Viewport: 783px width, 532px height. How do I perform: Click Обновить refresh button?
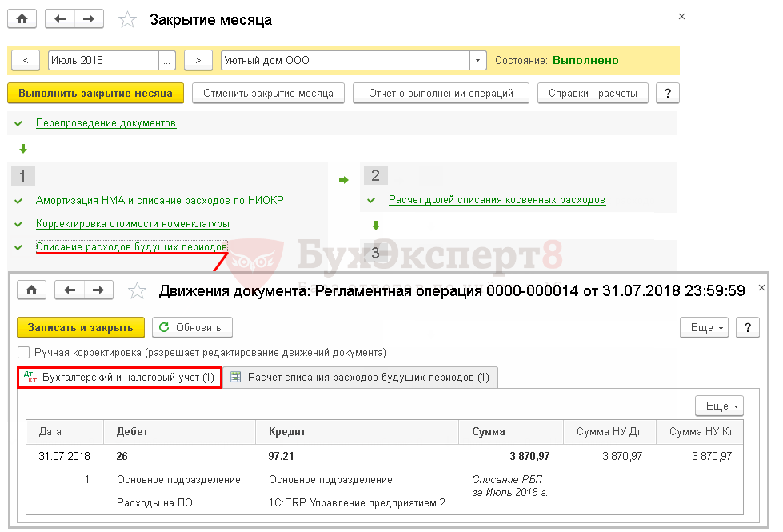coord(192,328)
